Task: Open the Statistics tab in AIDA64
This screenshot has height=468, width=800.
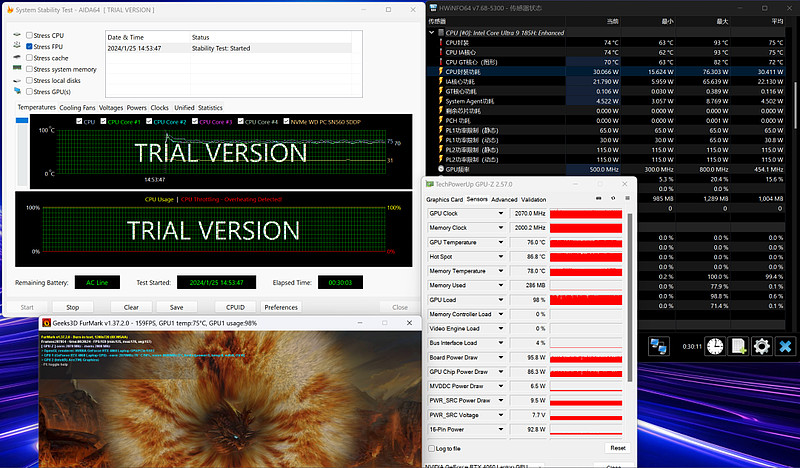Action: (210, 108)
